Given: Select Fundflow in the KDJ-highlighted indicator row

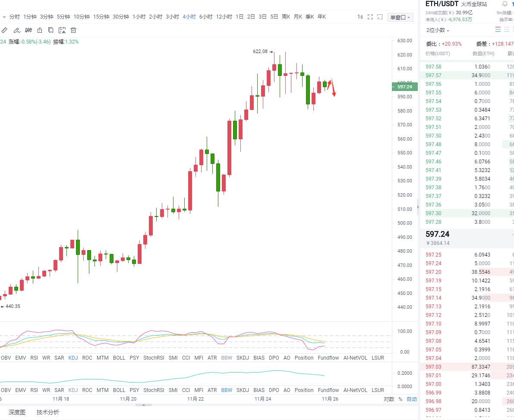Looking at the screenshot, I should 328,358.
